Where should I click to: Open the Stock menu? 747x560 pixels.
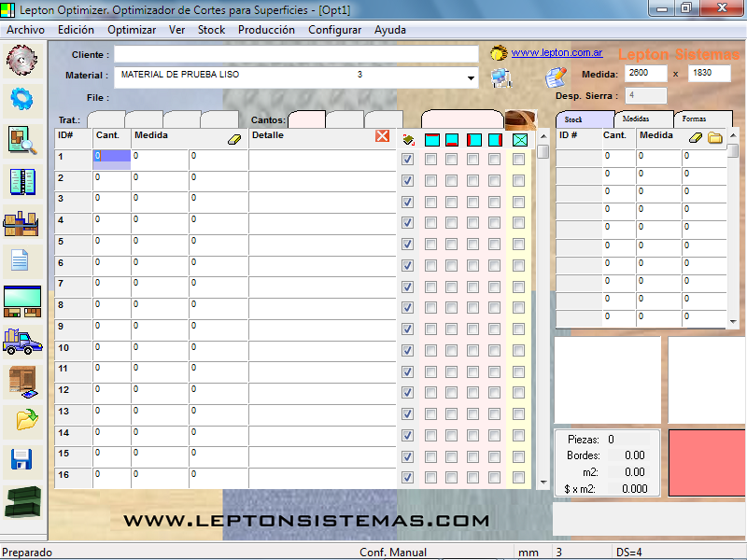tap(212, 30)
